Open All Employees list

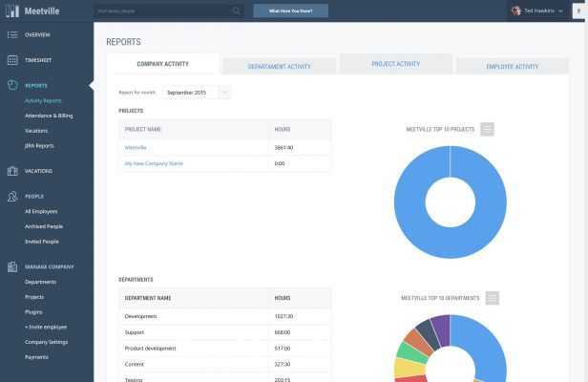[x=41, y=211]
